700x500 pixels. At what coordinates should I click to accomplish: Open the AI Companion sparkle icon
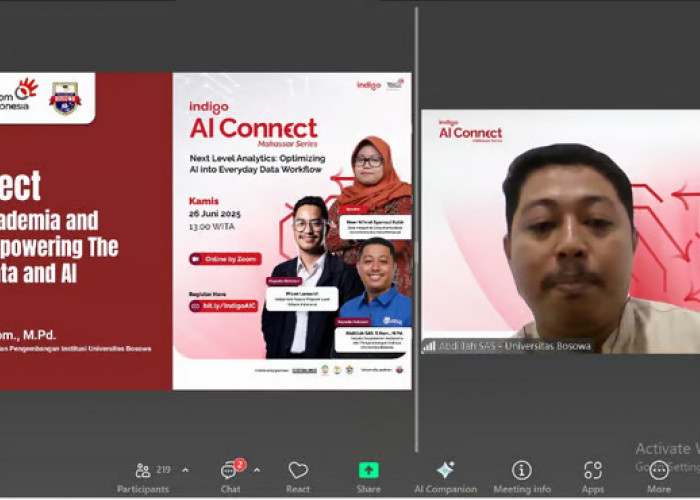point(445,470)
